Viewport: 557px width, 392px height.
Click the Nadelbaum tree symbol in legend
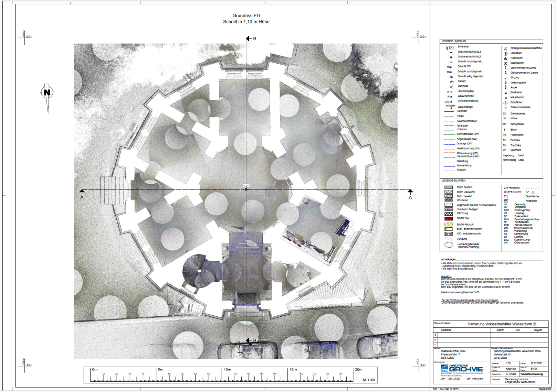coord(505,58)
